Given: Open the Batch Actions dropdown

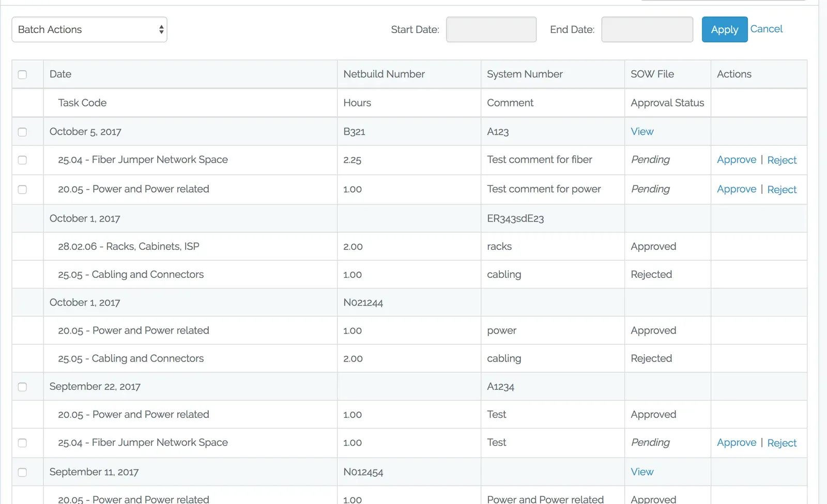Looking at the screenshot, I should coord(89,29).
